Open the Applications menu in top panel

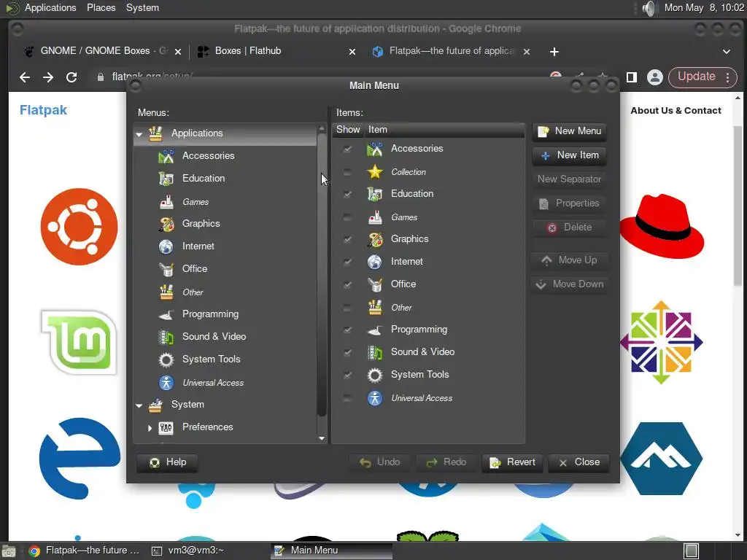(50, 8)
